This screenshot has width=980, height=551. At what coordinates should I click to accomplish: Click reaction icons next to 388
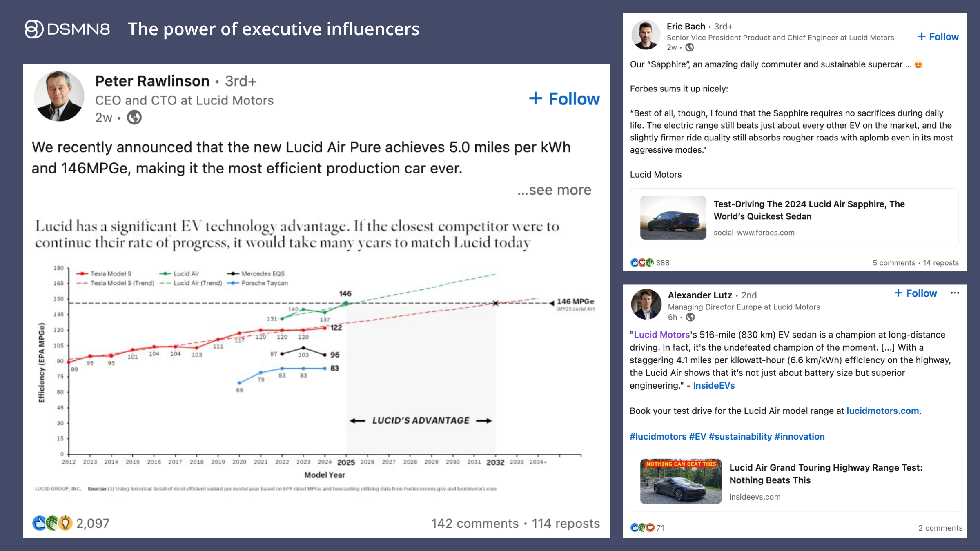click(642, 263)
